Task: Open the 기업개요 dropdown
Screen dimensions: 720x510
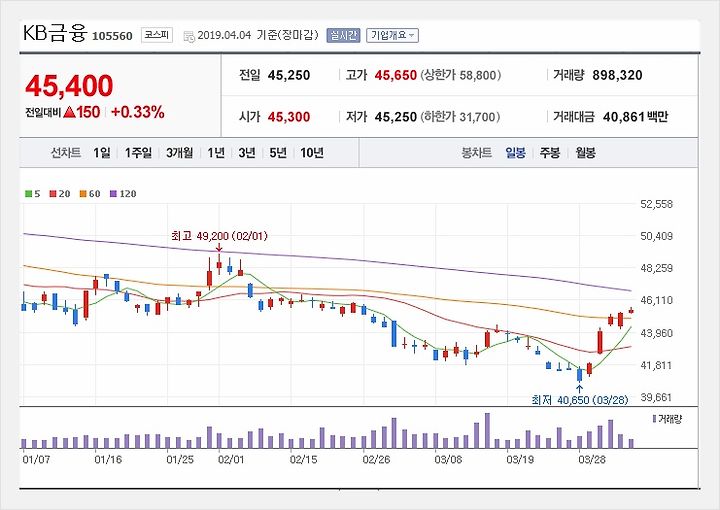Action: pos(392,35)
